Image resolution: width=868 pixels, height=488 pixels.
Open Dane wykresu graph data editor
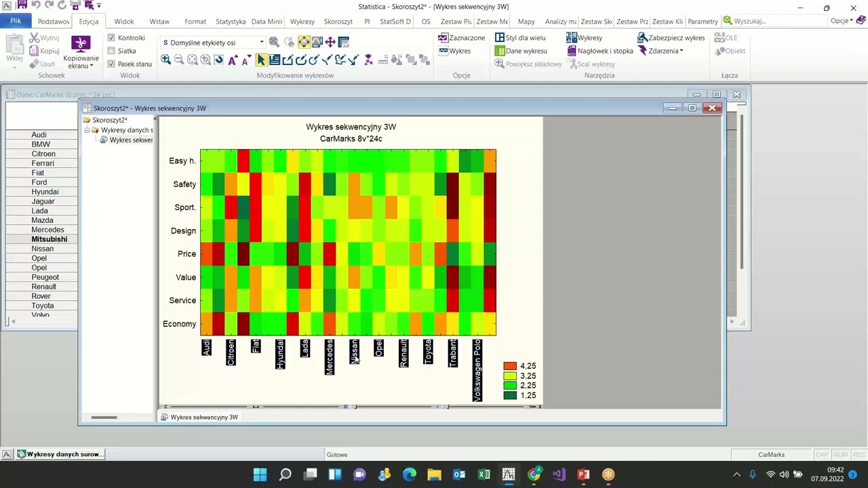click(521, 51)
